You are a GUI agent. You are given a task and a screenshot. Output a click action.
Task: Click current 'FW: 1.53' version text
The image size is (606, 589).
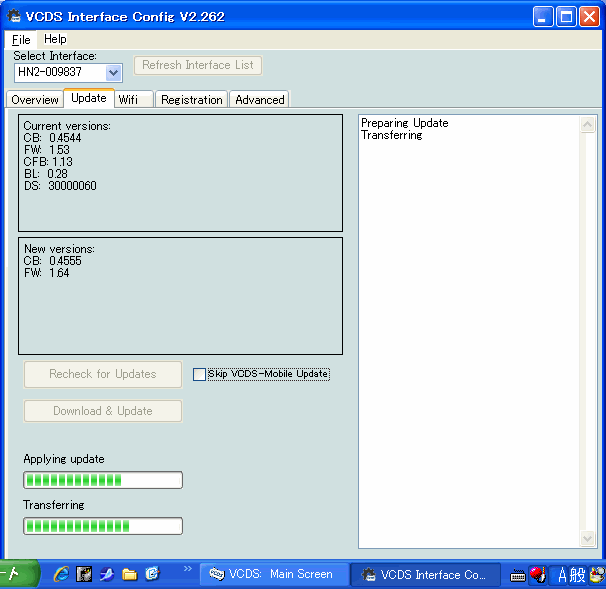(46, 150)
